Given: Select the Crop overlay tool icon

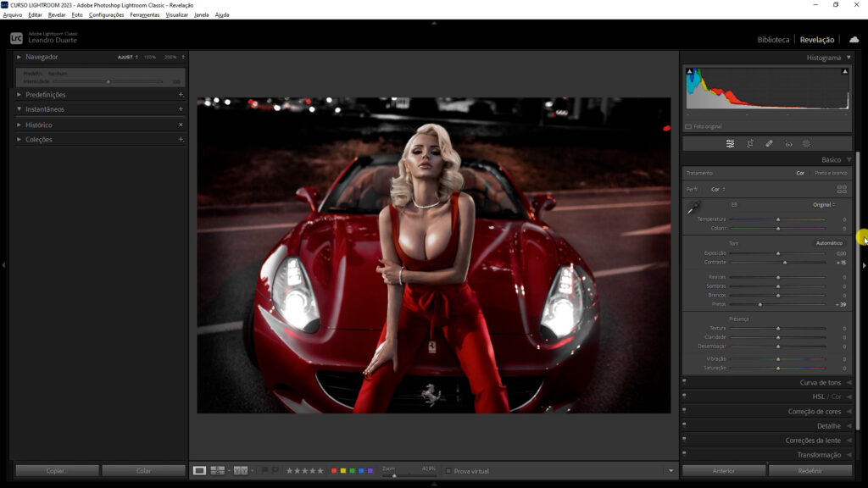Looking at the screenshot, I should coord(750,144).
